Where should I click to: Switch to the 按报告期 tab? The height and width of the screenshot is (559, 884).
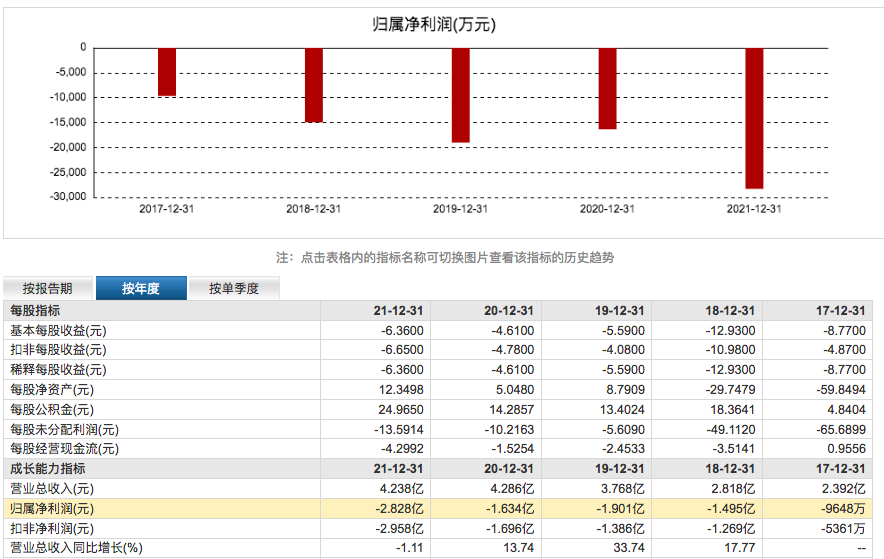click(47, 288)
